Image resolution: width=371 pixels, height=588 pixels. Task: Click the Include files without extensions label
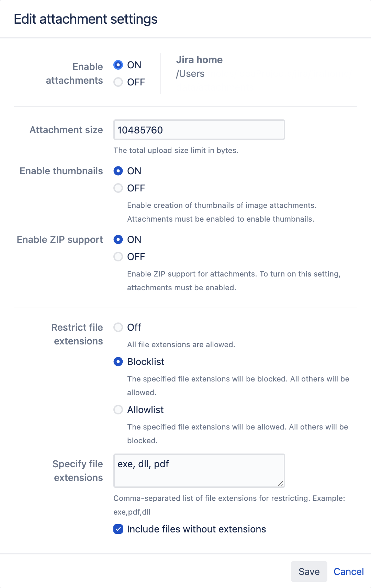[x=196, y=529]
